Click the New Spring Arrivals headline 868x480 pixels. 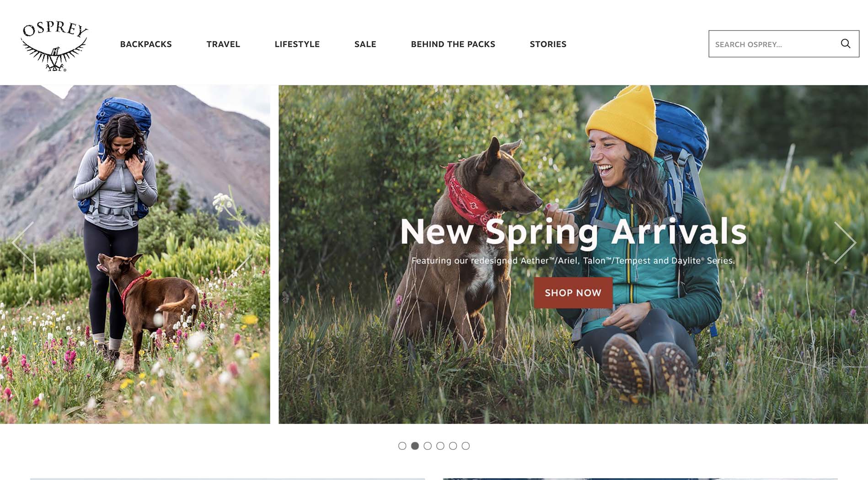point(573,232)
